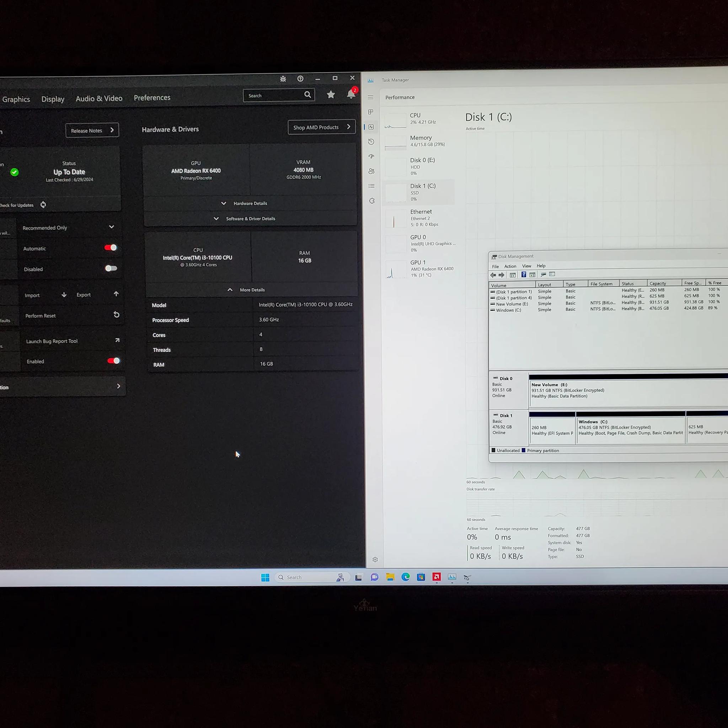The width and height of the screenshot is (728, 728).
Task: Open Microsoft Edge from the taskbar
Action: 406,577
